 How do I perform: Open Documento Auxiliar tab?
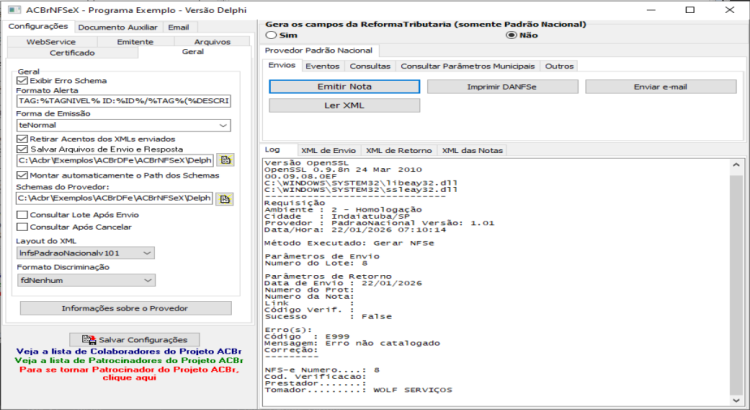[x=118, y=28]
